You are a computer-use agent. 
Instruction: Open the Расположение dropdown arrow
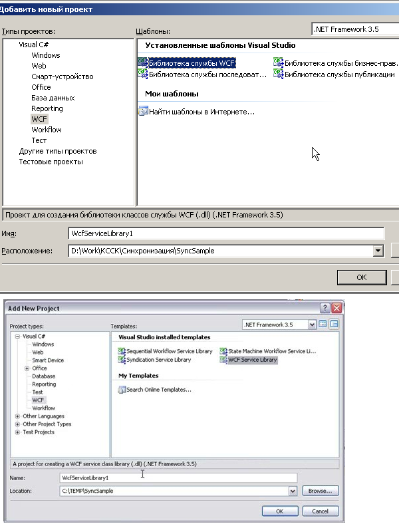click(x=378, y=251)
